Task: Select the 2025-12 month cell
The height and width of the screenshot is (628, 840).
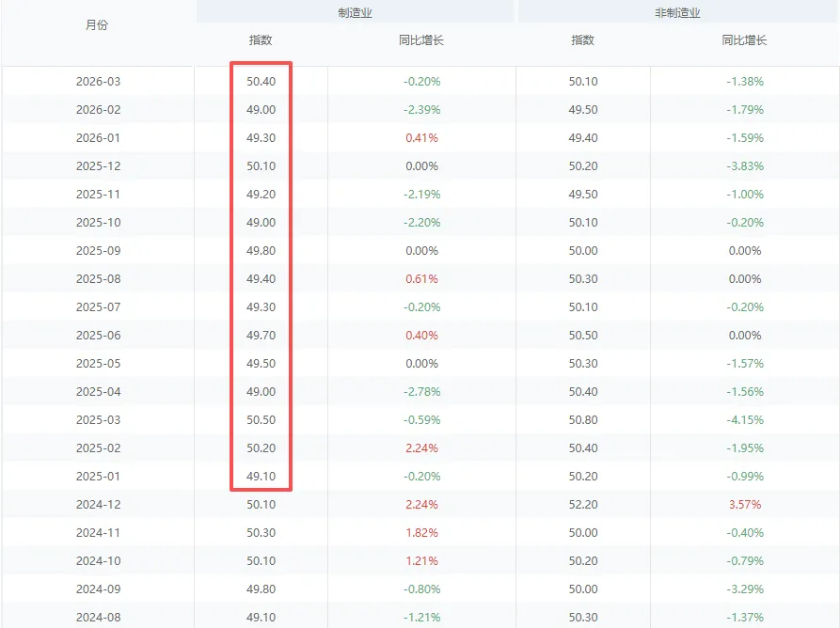Action: pos(98,166)
